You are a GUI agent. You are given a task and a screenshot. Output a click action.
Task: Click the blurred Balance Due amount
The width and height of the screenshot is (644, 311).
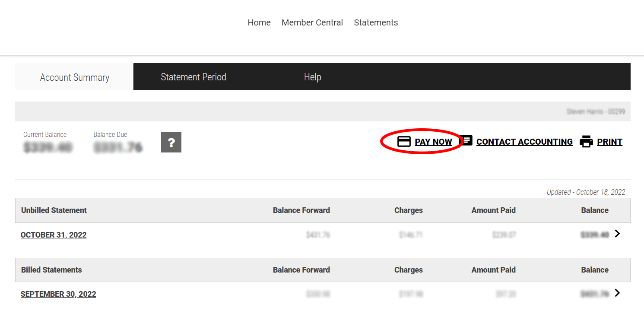pyautogui.click(x=118, y=148)
